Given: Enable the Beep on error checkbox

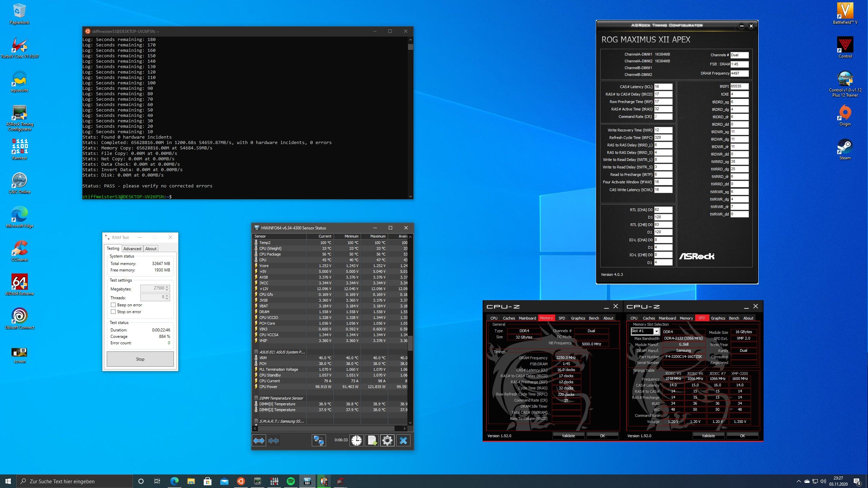Looking at the screenshot, I should pyautogui.click(x=114, y=305).
